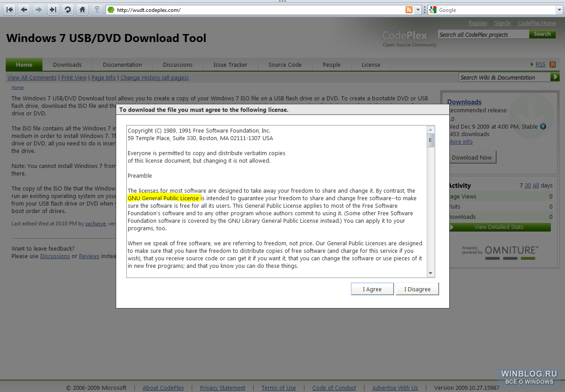
Task: Click the Home breadcrumb link
Action: pos(18,88)
